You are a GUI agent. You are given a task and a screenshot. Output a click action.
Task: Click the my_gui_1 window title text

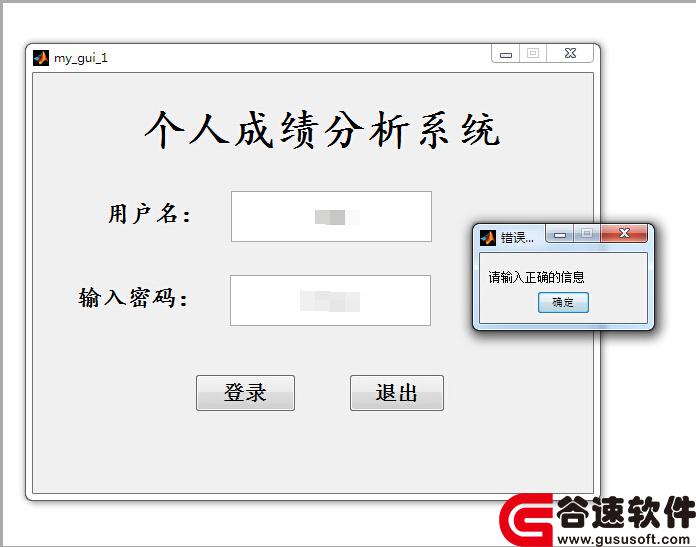click(81, 58)
